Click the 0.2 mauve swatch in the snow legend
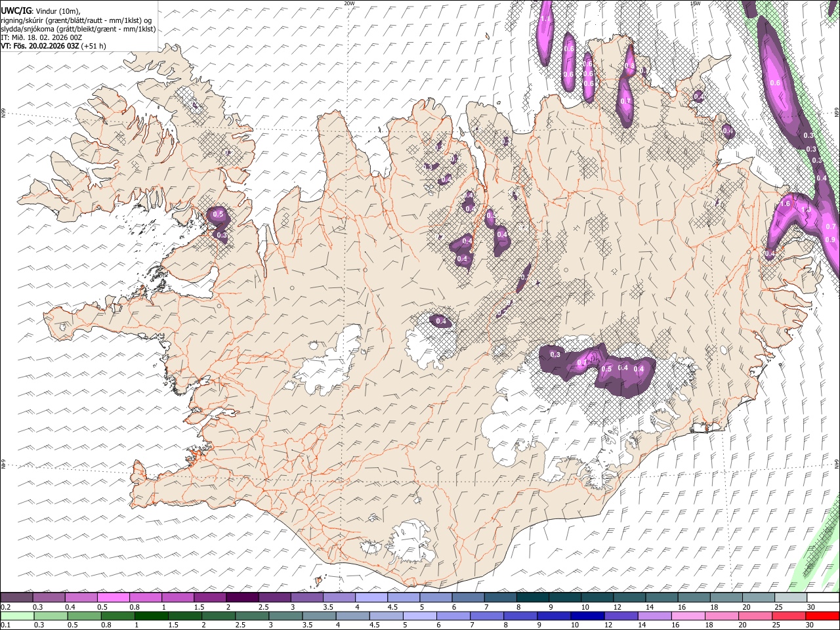The width and height of the screenshot is (840, 630). [16, 598]
